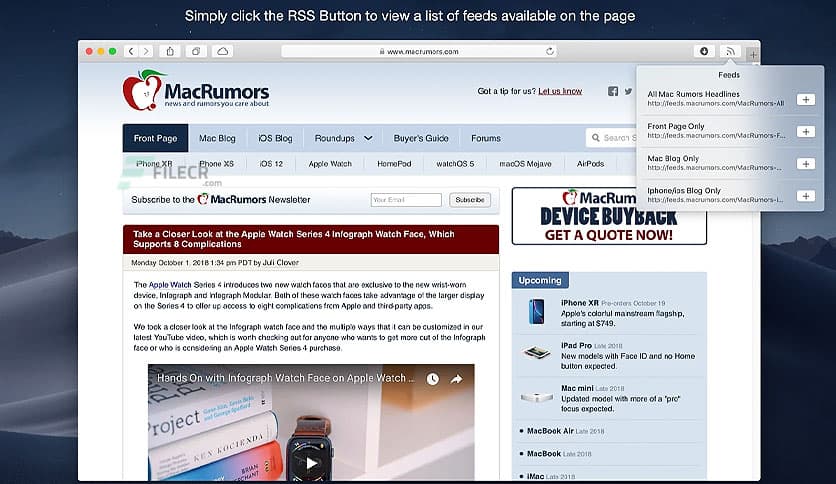Add the iPhone/iOS Blog Only feed

coord(806,196)
